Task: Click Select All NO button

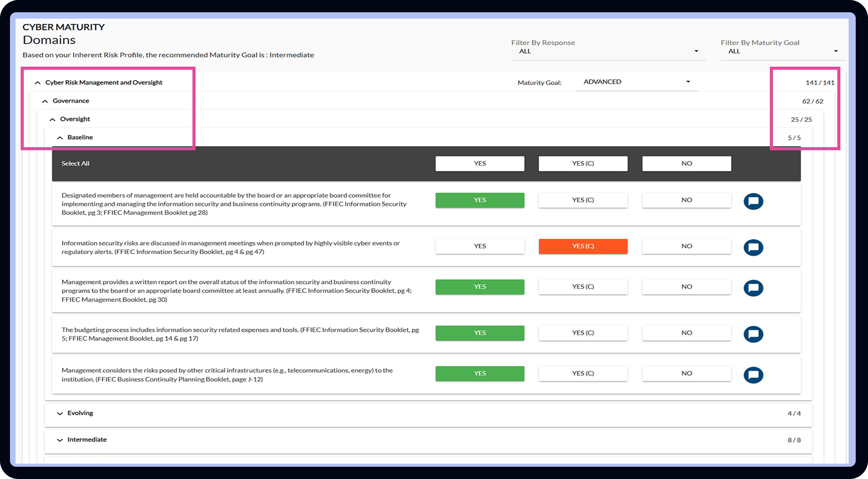Action: 686,163
